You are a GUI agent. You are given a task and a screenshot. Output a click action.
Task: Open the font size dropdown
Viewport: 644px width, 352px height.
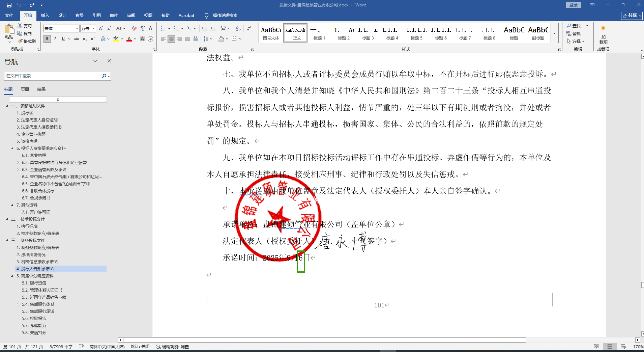pyautogui.click(x=94, y=29)
